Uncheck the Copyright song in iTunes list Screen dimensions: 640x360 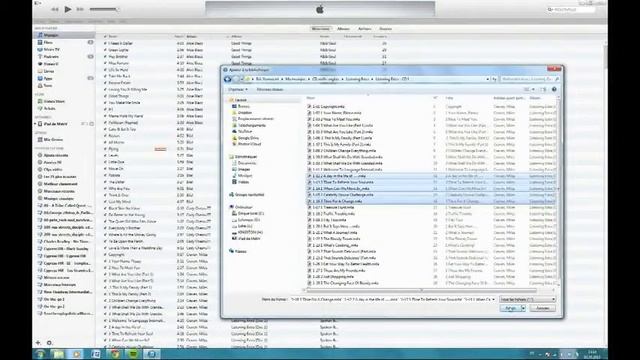pyautogui.click(x=105, y=254)
